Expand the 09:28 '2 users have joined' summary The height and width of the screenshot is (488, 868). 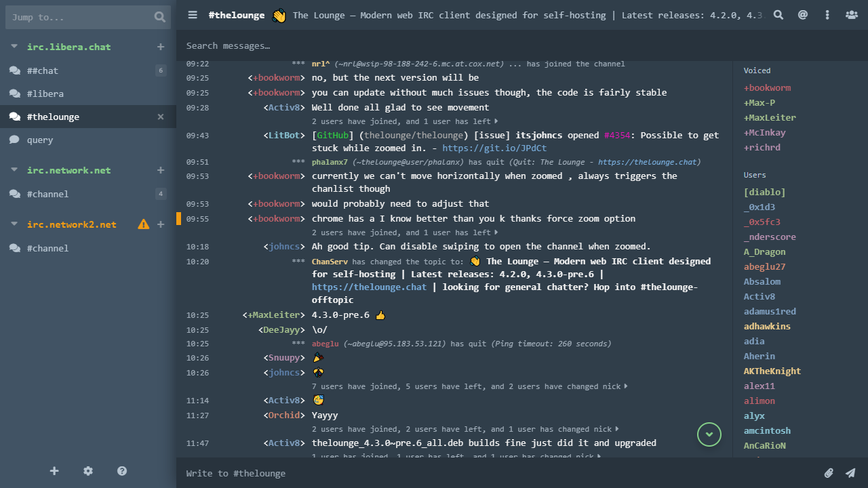405,122
